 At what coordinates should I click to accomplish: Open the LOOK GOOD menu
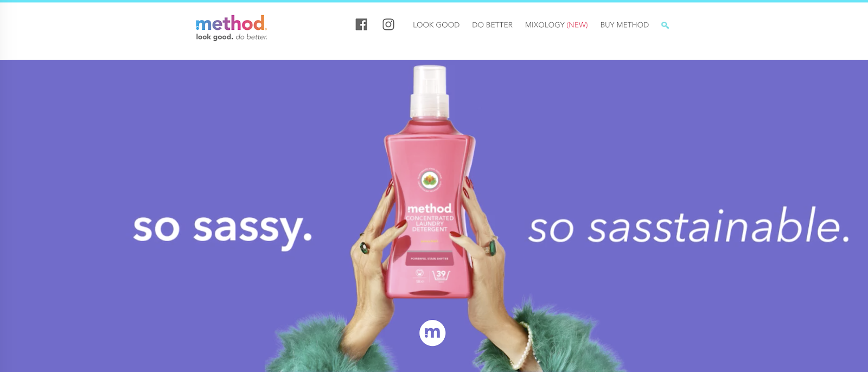[x=436, y=25]
